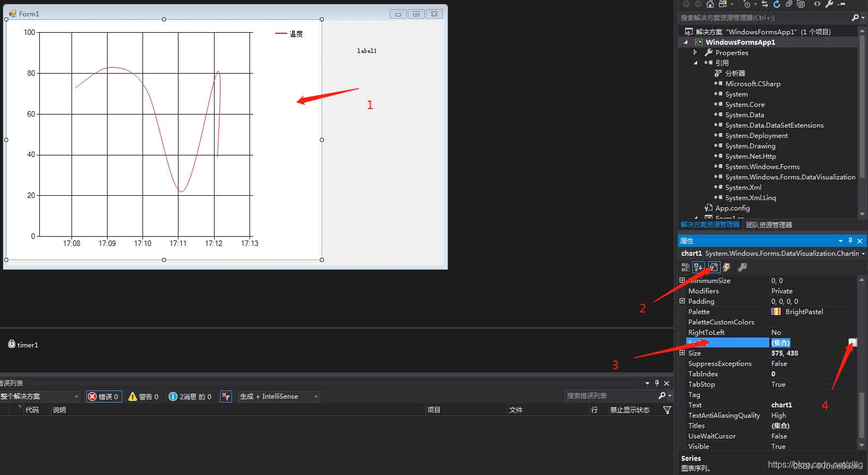Click the RightToLeft property value No
The image size is (868, 475).
[776, 332]
